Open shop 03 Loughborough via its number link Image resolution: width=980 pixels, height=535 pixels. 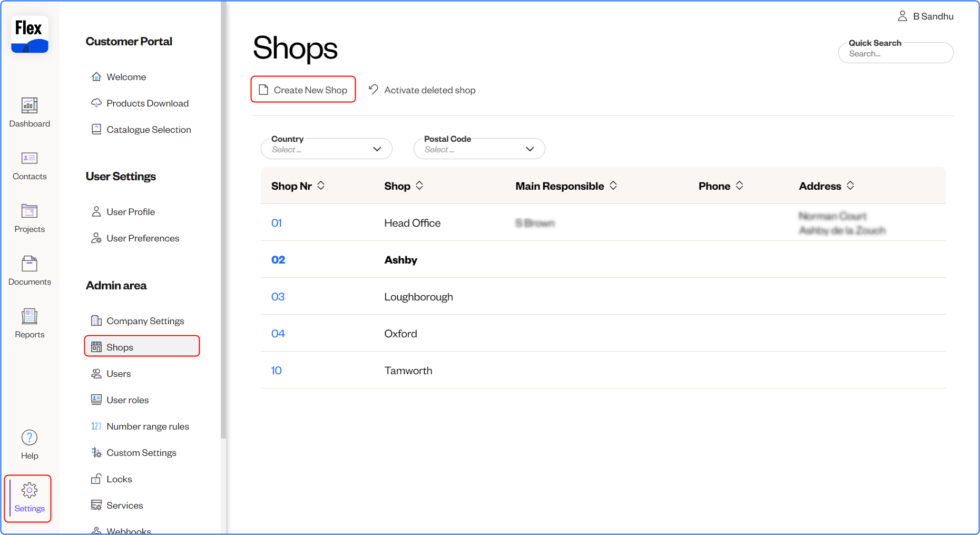[x=278, y=296]
